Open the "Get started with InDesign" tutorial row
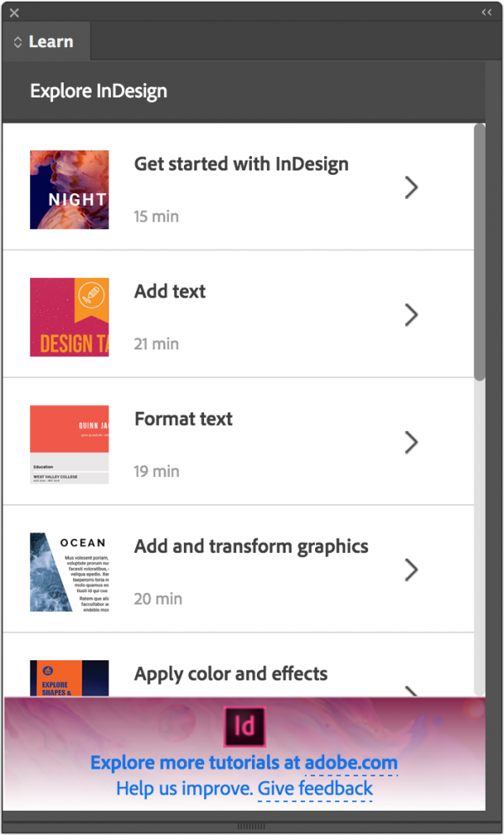Image resolution: width=504 pixels, height=835 pixels. 241,187
